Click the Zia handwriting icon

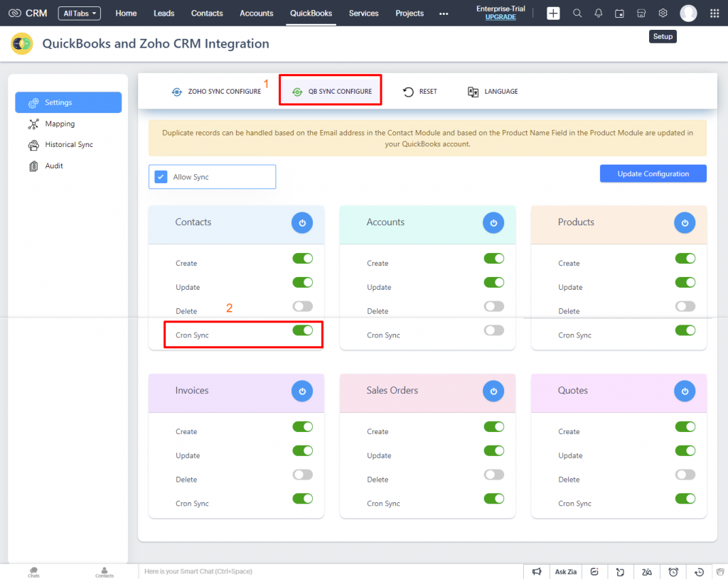(x=647, y=572)
